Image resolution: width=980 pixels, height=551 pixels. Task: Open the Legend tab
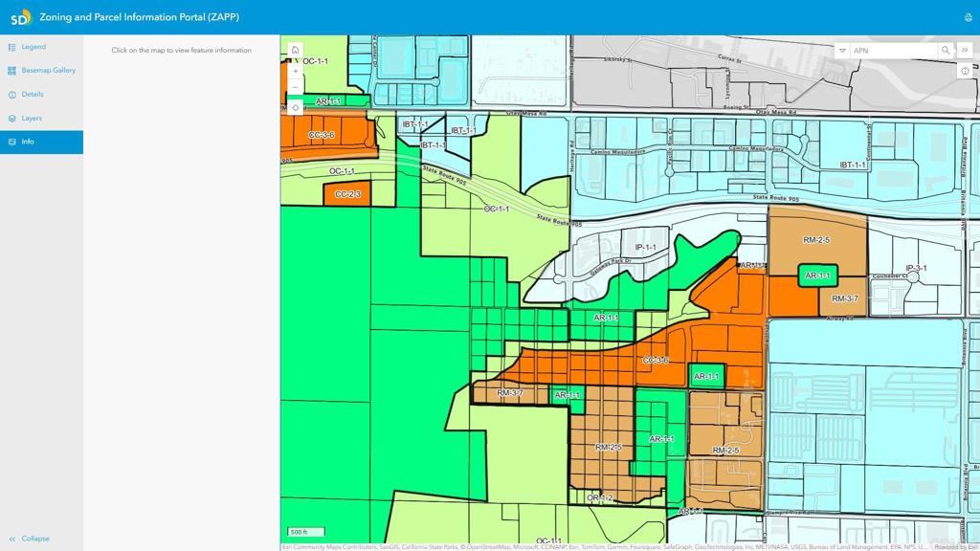(x=33, y=47)
